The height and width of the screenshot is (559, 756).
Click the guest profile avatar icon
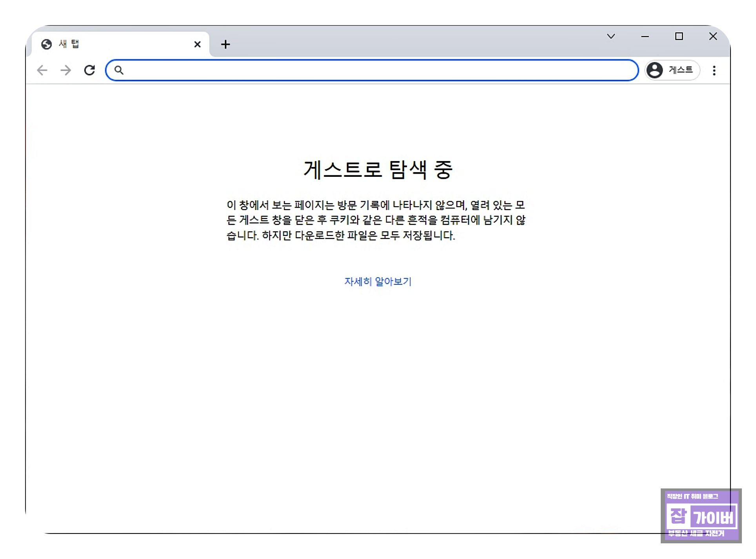click(x=654, y=70)
